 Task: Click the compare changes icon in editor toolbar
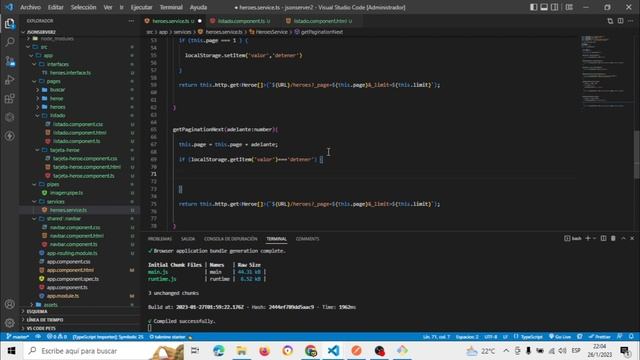(x=610, y=21)
